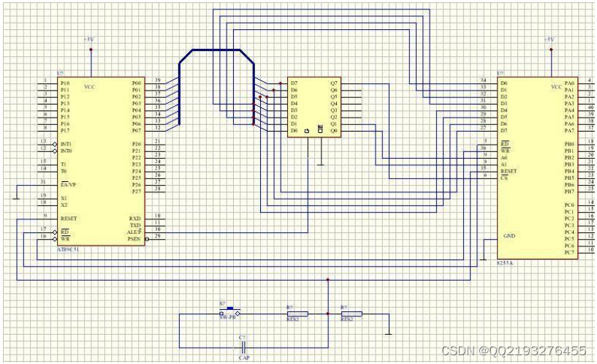Click the TXD pin label
The image size is (597, 364).
click(135, 225)
